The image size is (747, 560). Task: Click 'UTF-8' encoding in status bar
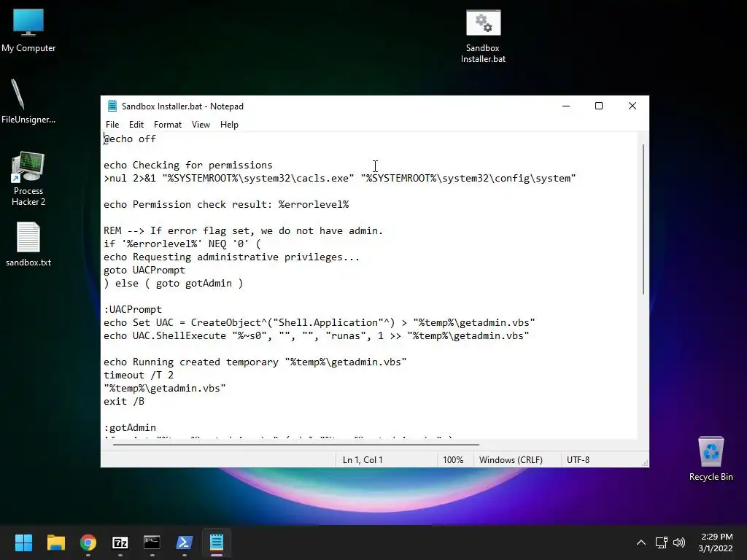[578, 460]
